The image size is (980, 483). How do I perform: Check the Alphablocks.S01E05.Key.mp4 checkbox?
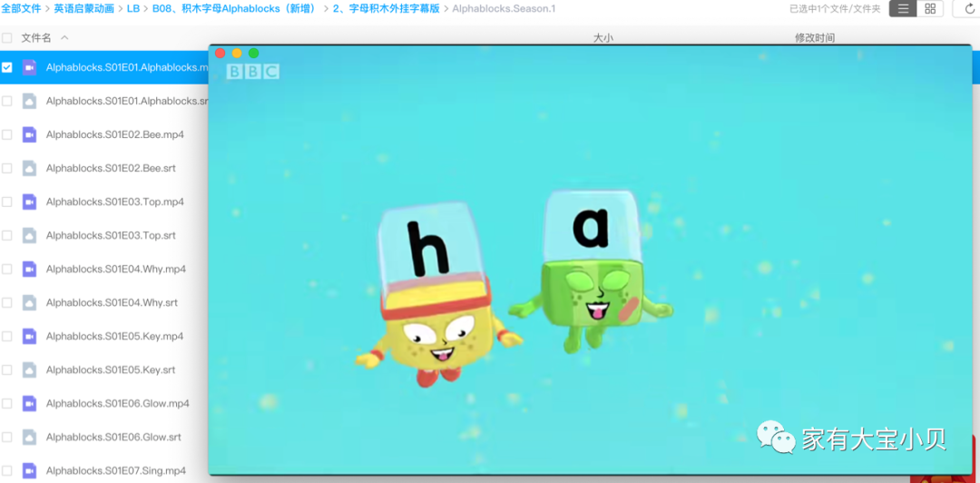(x=7, y=336)
